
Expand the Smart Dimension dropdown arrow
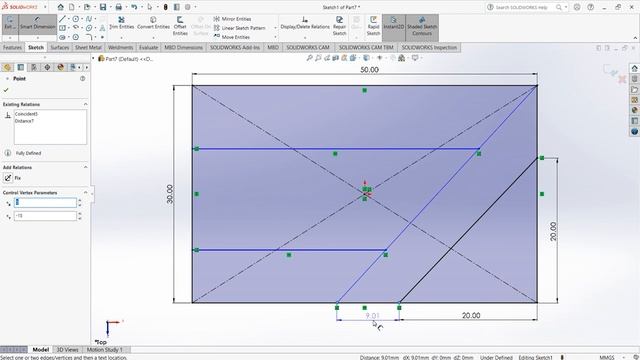[x=38, y=38]
